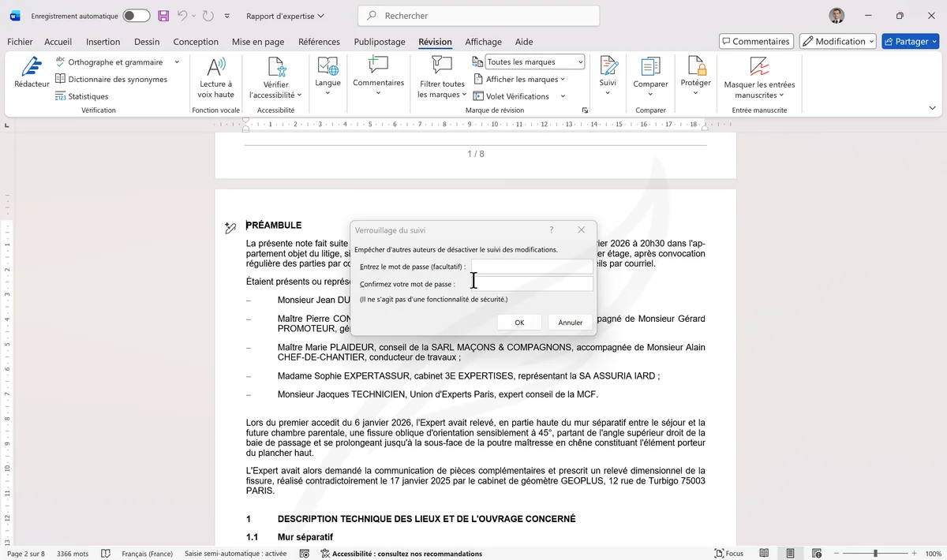The height and width of the screenshot is (560, 947).
Task: Open Statistiques word count tool
Action: (81, 96)
